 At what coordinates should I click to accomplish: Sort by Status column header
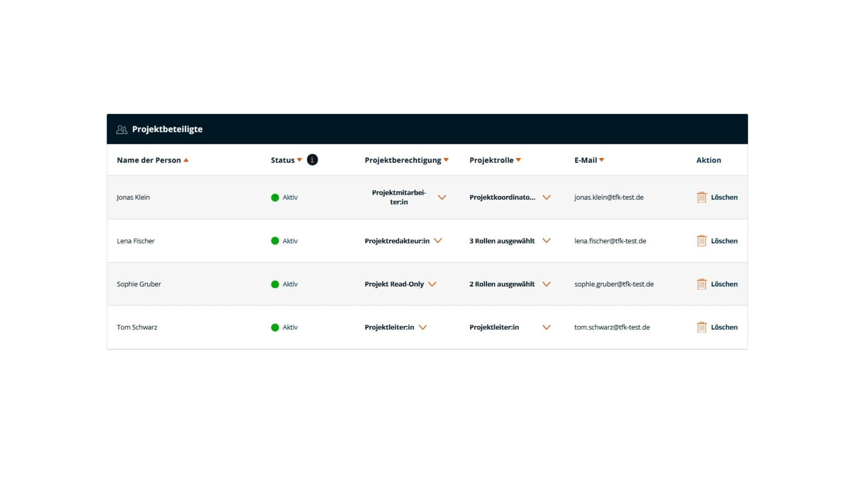point(283,160)
